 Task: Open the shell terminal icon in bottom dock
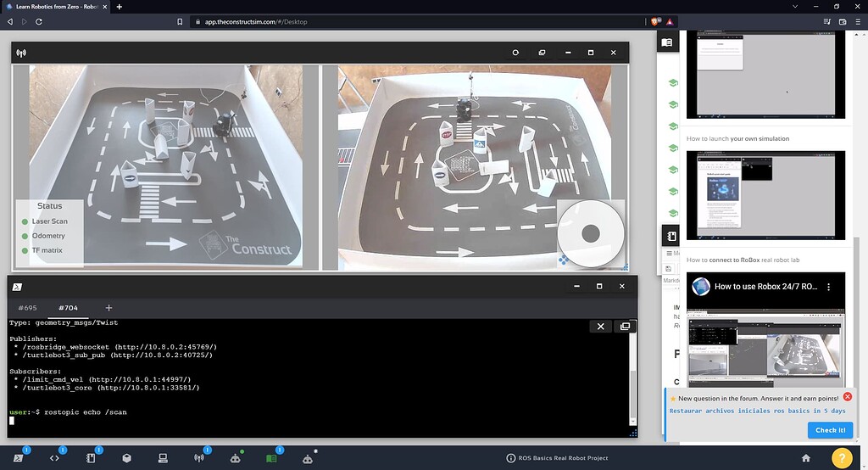coord(19,458)
